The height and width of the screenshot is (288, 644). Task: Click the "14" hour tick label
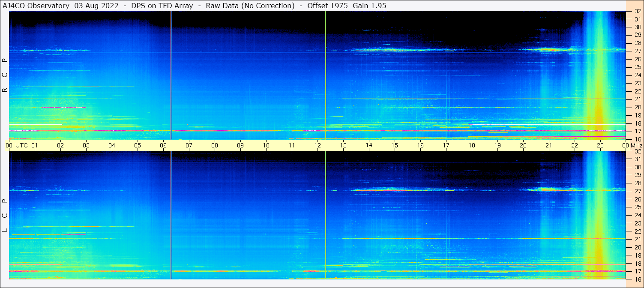(x=369, y=145)
